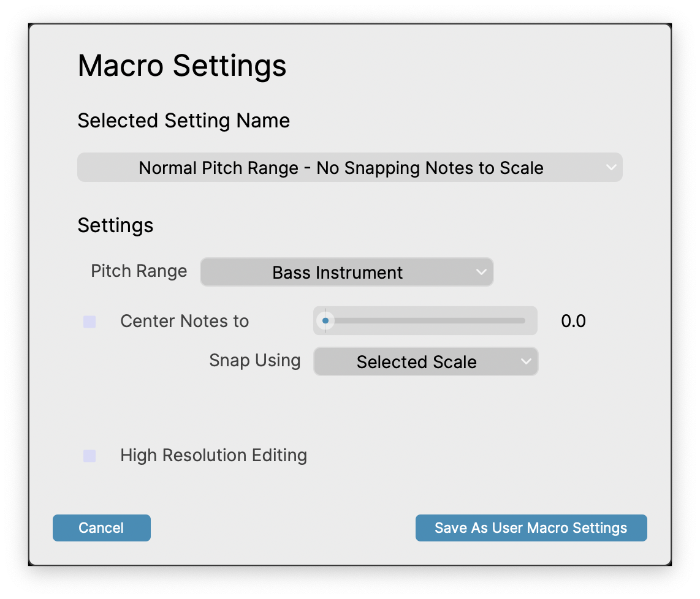
Task: Click the Center Notes slider handle
Action: click(x=326, y=320)
